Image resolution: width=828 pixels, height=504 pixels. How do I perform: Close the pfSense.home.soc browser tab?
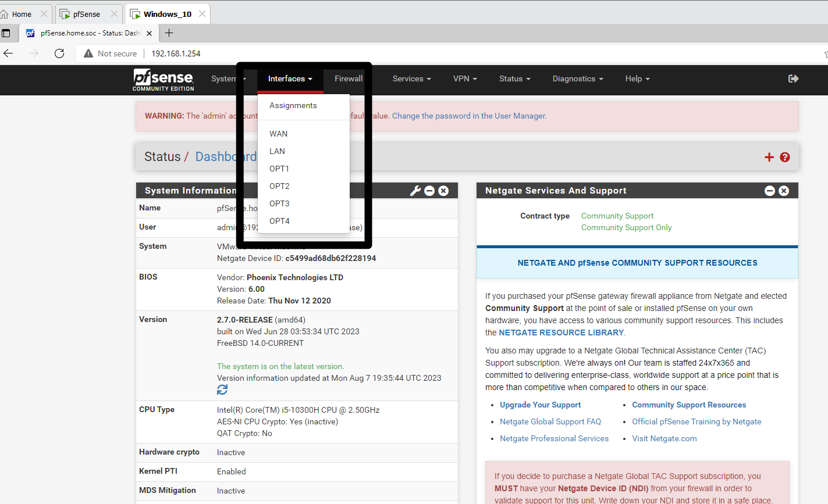pos(149,33)
